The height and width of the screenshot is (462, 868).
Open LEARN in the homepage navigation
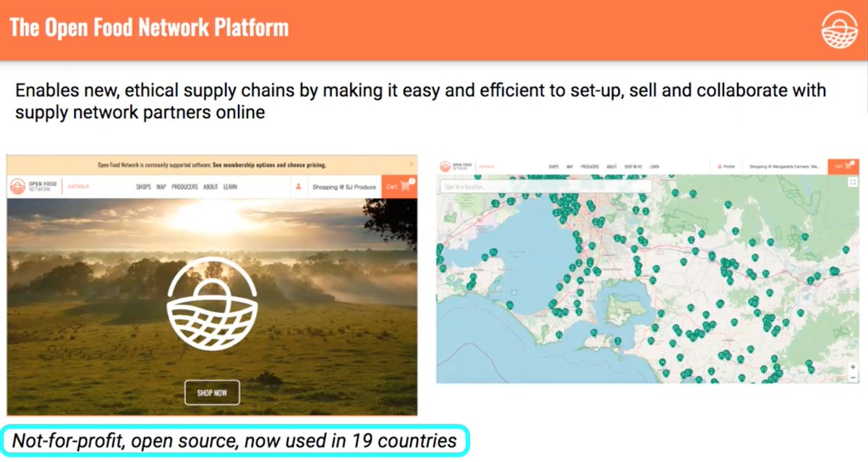click(230, 187)
